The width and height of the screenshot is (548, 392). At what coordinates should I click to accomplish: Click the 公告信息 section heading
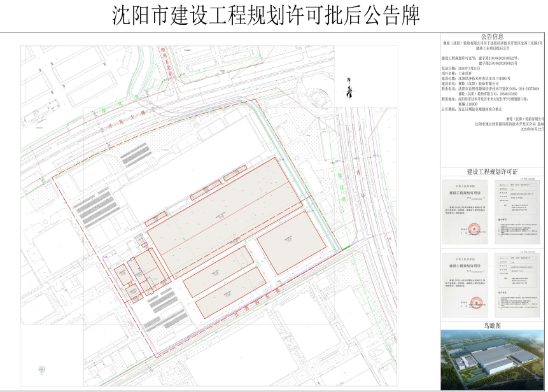[492, 36]
